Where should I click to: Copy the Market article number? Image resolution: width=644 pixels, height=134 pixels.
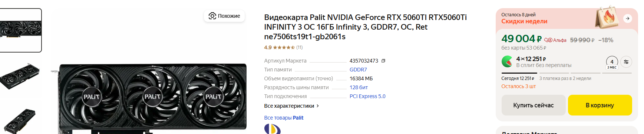[383, 61]
